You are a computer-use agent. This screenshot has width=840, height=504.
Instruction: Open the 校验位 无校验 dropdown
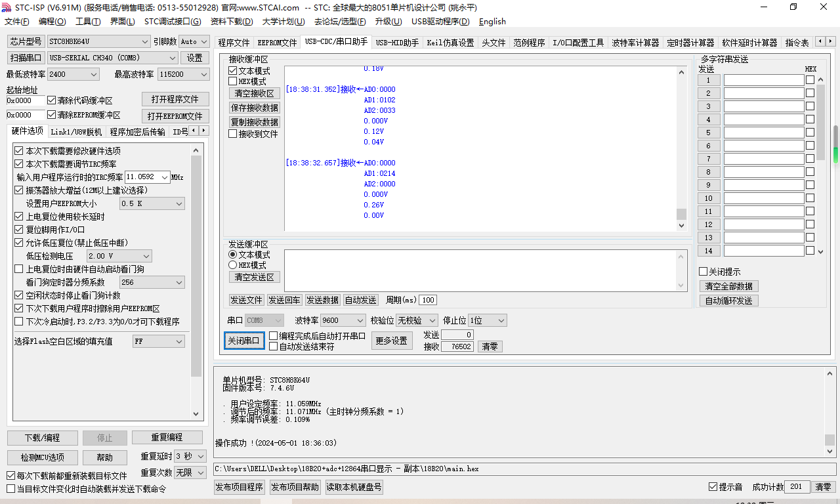[417, 320]
